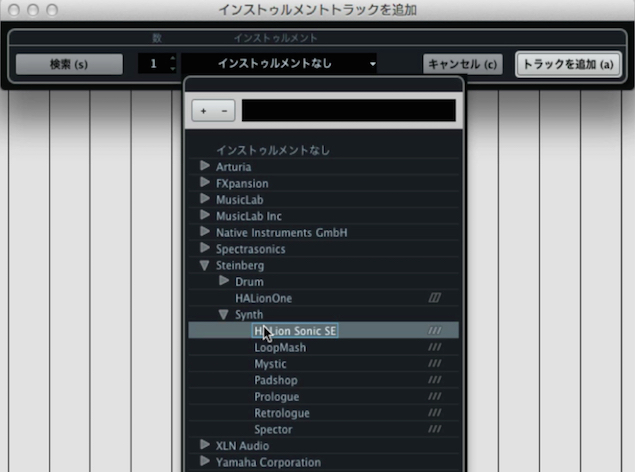635x472 pixels.
Task: Click the VST3 icon beside Prologue
Action: click(x=435, y=396)
